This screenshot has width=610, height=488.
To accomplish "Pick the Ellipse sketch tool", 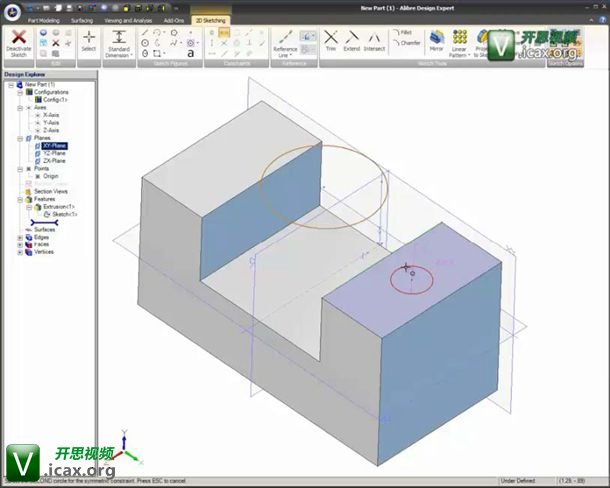I will pos(145,53).
